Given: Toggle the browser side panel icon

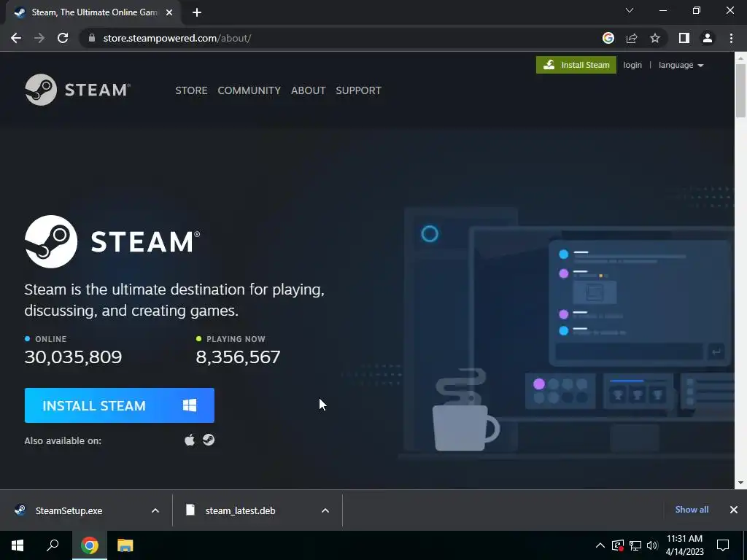Looking at the screenshot, I should pos(684,38).
